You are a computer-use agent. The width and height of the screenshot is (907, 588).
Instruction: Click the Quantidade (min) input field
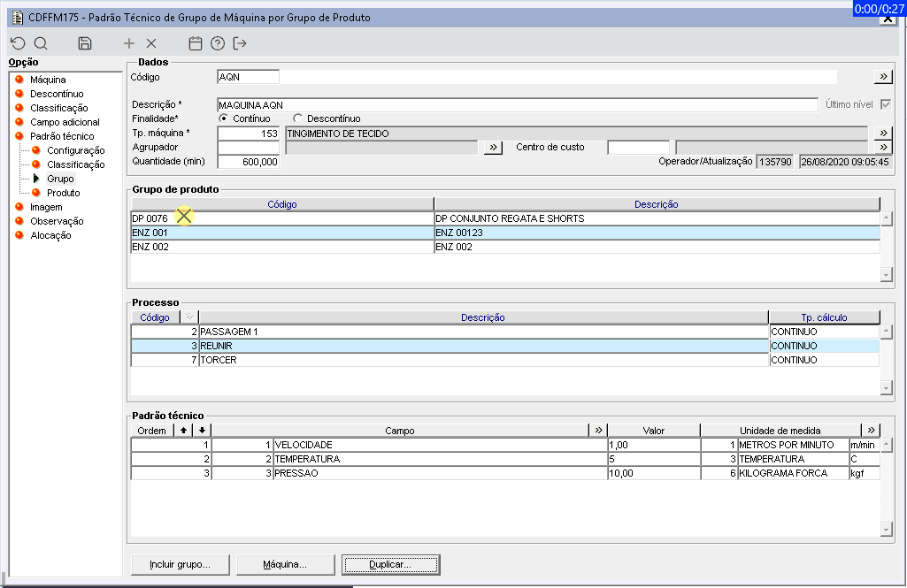tap(249, 162)
